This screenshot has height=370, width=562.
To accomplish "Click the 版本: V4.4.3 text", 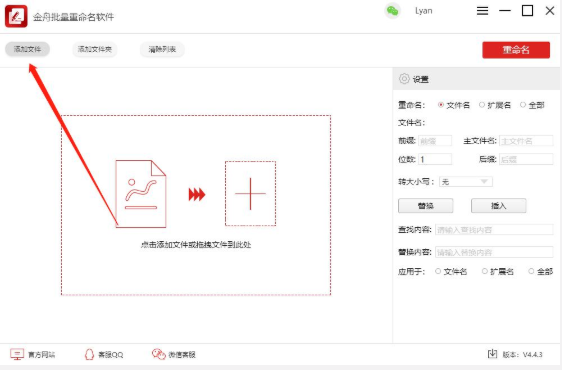I will [x=522, y=355].
